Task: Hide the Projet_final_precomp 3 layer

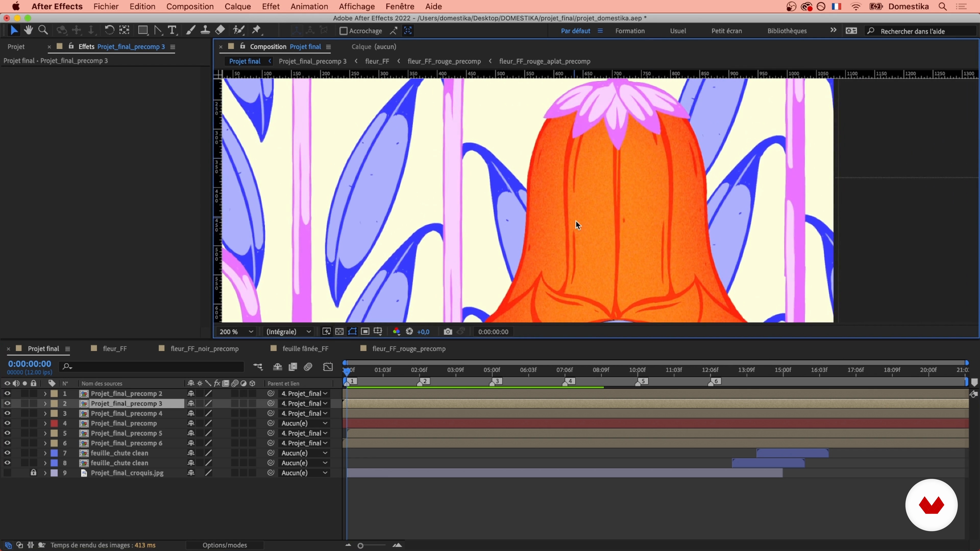Action: [7, 404]
